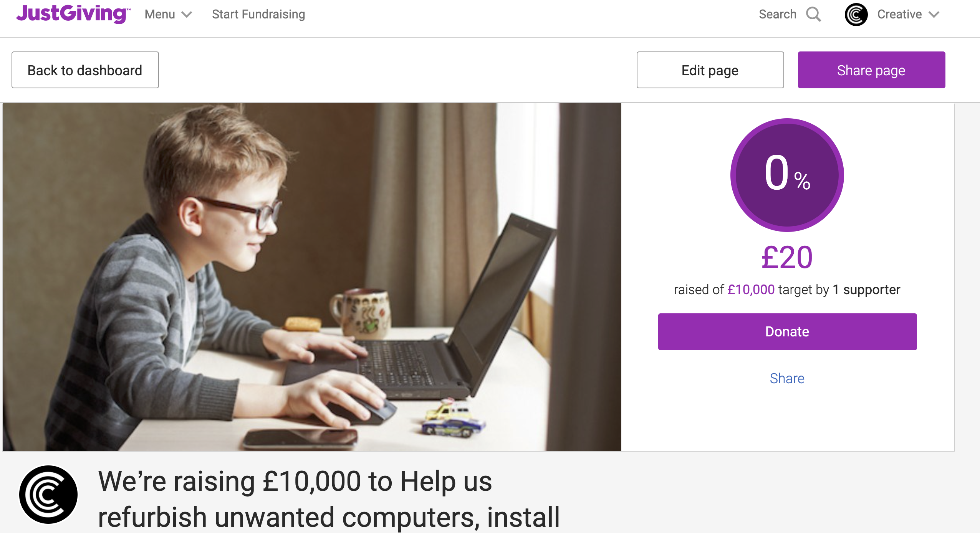Go to Start Fundraising
This screenshot has width=980, height=533.
click(258, 14)
